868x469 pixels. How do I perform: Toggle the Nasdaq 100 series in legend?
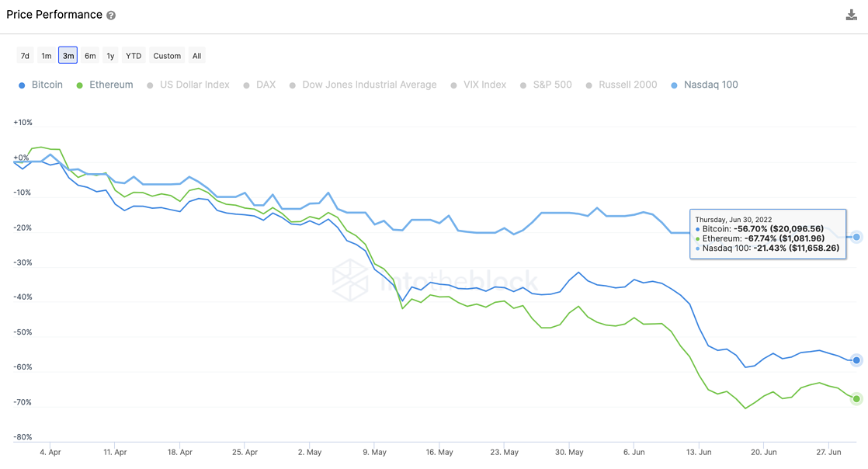pos(705,85)
